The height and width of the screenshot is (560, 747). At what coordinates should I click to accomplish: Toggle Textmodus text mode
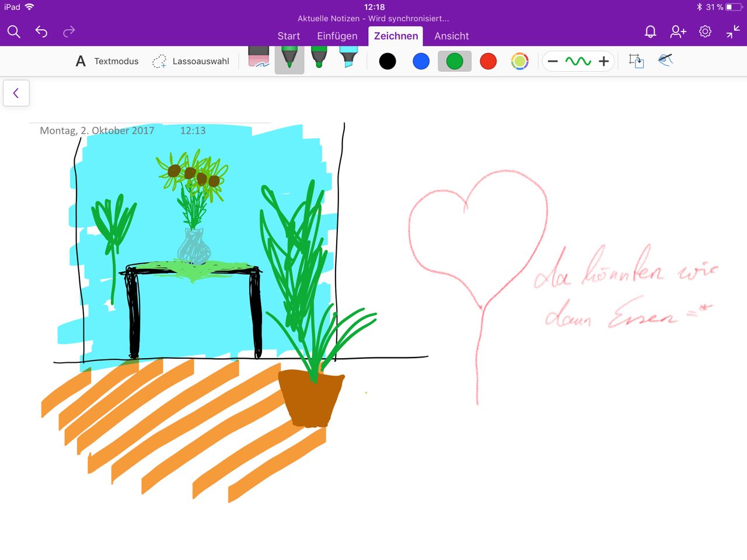pyautogui.click(x=107, y=61)
